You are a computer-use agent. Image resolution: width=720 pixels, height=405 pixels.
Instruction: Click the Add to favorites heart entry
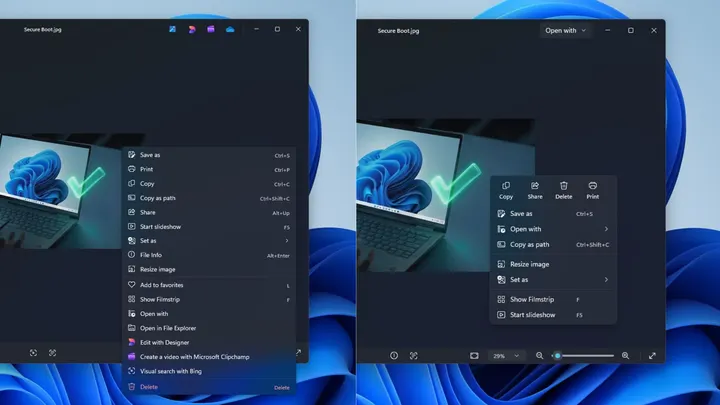(x=209, y=285)
